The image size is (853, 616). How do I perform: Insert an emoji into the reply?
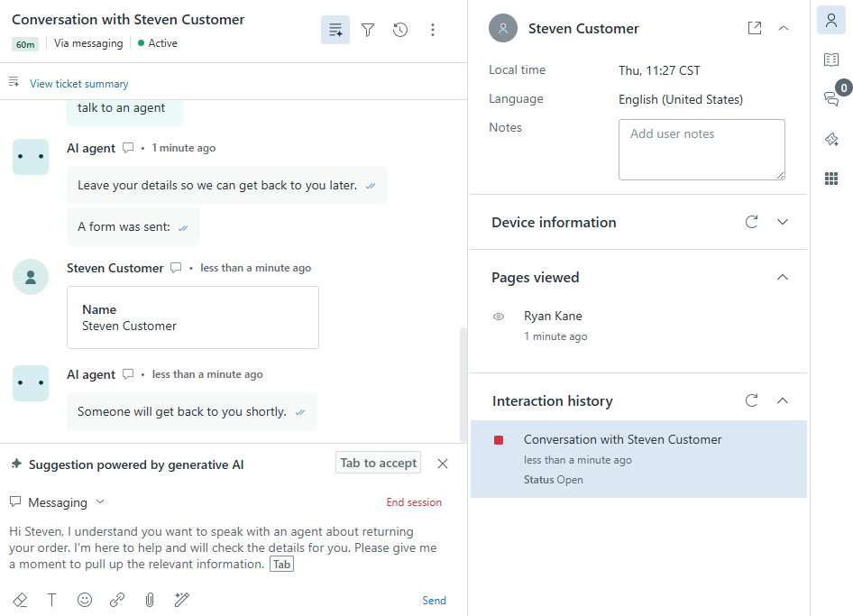point(85,600)
